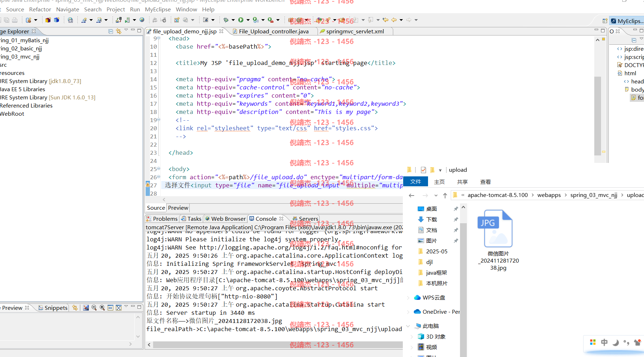Click the Open Perspective icon
The width and height of the screenshot is (644, 357).
pos(605,21)
